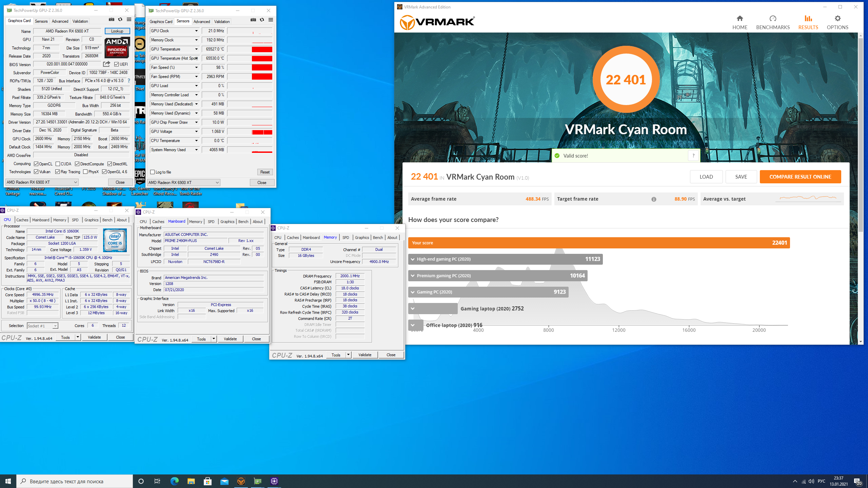The width and height of the screenshot is (868, 488).
Task: Click the target frame rate info icon
Action: [x=654, y=199]
